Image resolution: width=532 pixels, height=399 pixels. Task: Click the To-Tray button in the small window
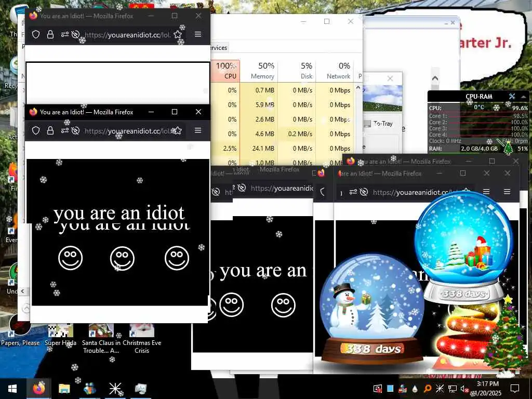tap(379, 124)
